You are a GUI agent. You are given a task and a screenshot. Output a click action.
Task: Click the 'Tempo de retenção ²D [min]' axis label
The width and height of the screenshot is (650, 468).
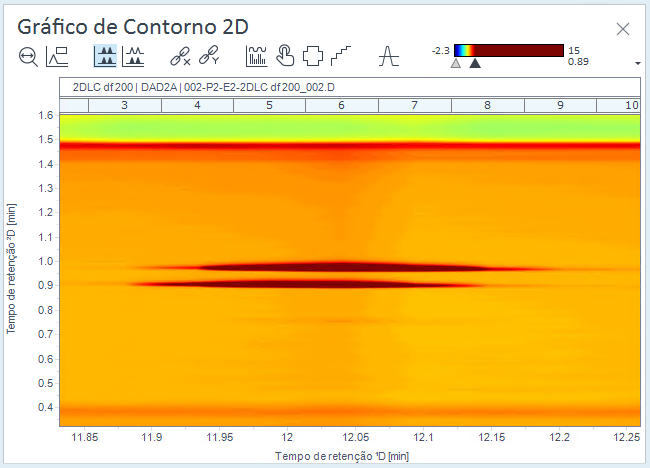(11, 269)
